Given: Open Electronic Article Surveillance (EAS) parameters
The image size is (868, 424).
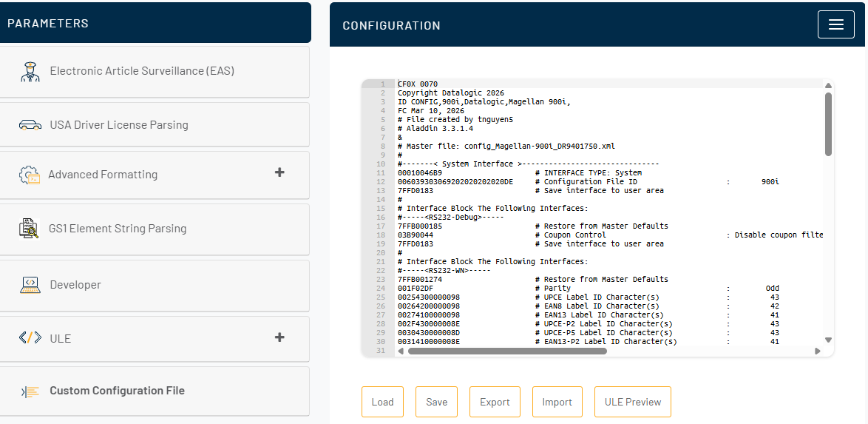Looking at the screenshot, I should pos(142,71).
